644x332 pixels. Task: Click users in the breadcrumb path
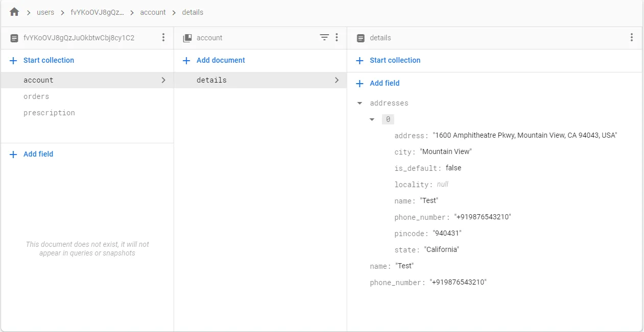(45, 12)
